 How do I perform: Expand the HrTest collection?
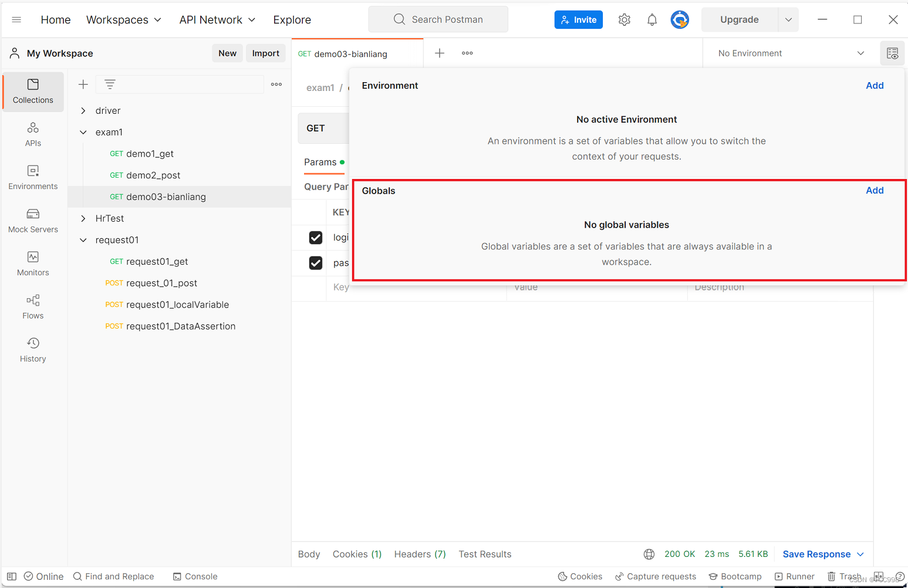click(83, 218)
